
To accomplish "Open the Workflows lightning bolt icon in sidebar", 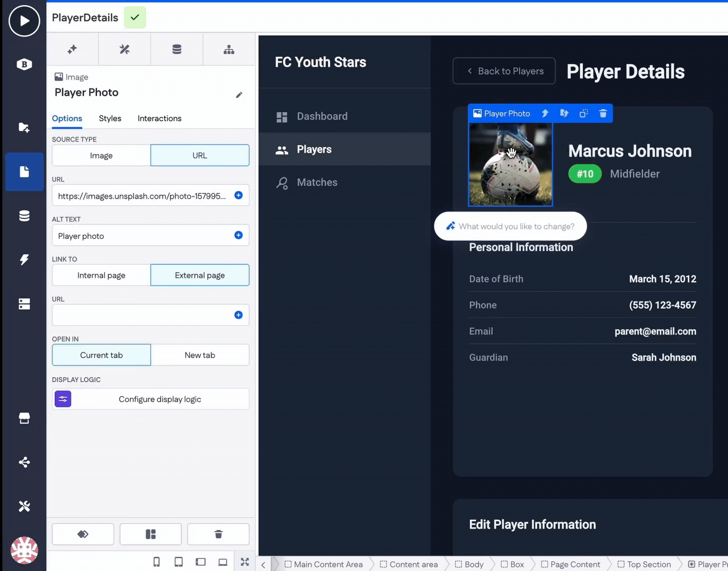I will tap(24, 260).
